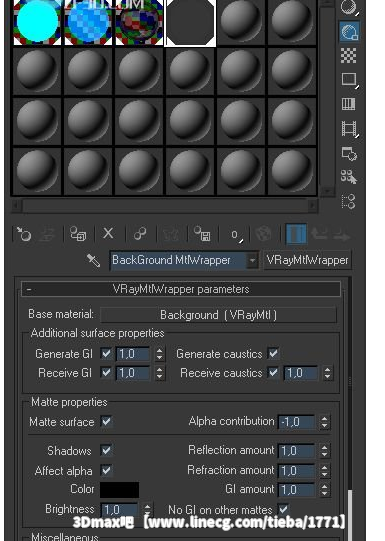
Task: Toggle No GI on other mattes
Action: [284, 509]
